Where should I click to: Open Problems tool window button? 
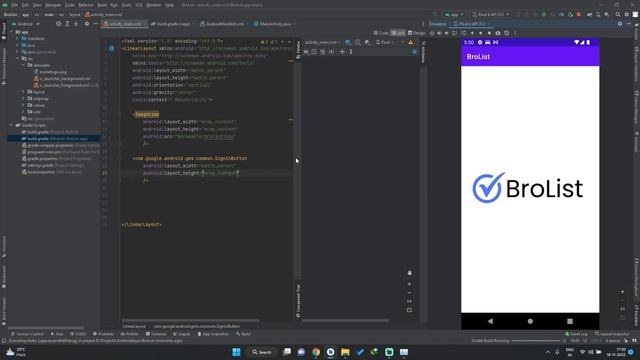[x=103, y=334]
